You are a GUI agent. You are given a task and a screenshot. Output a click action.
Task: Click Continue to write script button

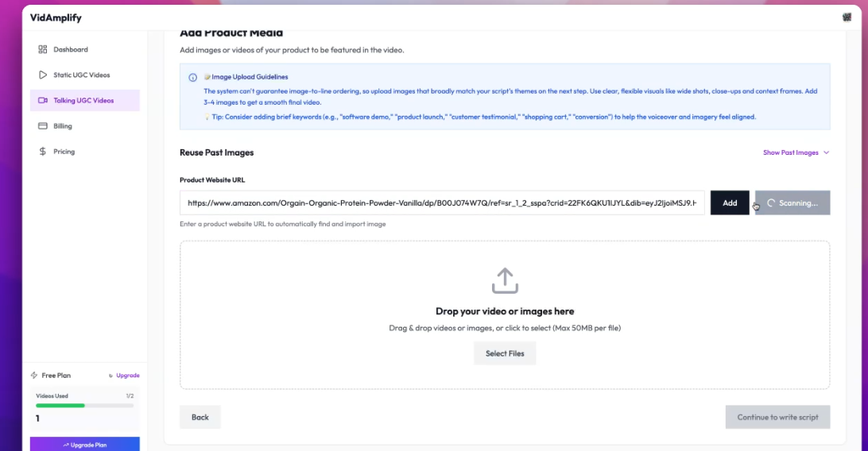coord(777,417)
